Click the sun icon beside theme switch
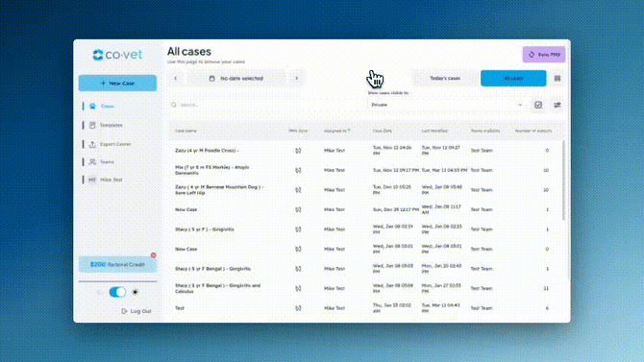Viewport: 644px width, 362px height. 136,292
